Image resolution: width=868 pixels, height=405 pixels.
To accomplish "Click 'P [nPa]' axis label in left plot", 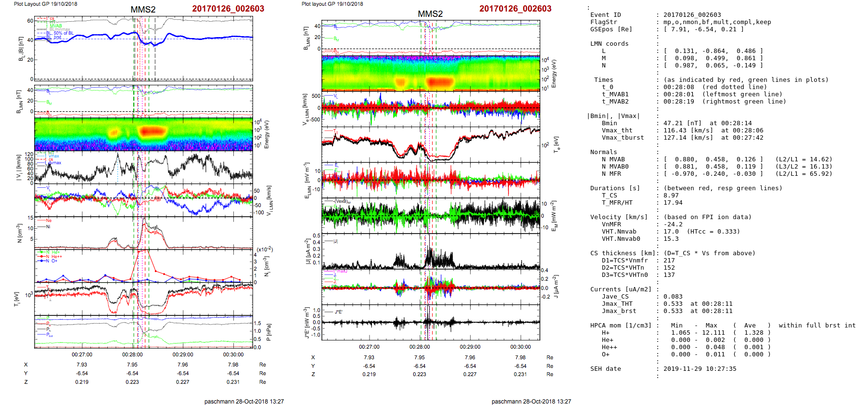I will 269,332.
